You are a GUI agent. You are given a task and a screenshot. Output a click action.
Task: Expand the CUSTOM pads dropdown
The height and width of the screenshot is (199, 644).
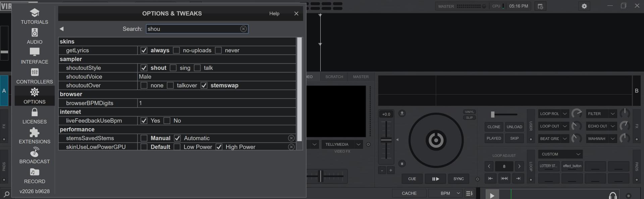[x=578, y=154]
